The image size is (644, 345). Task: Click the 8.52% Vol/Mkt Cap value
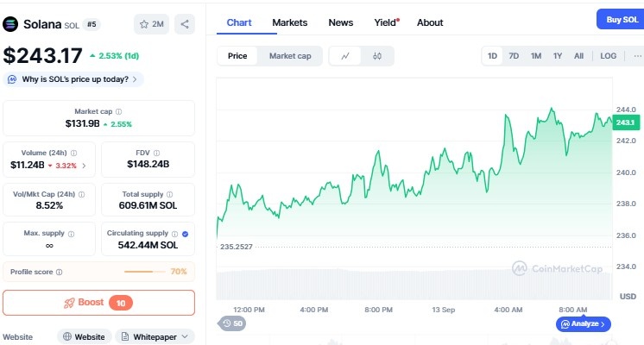pyautogui.click(x=49, y=205)
